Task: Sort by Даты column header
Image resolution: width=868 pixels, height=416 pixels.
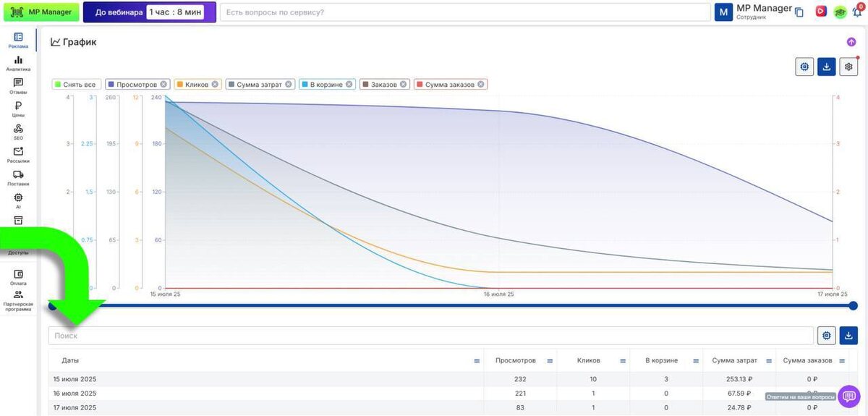Action: [70, 360]
